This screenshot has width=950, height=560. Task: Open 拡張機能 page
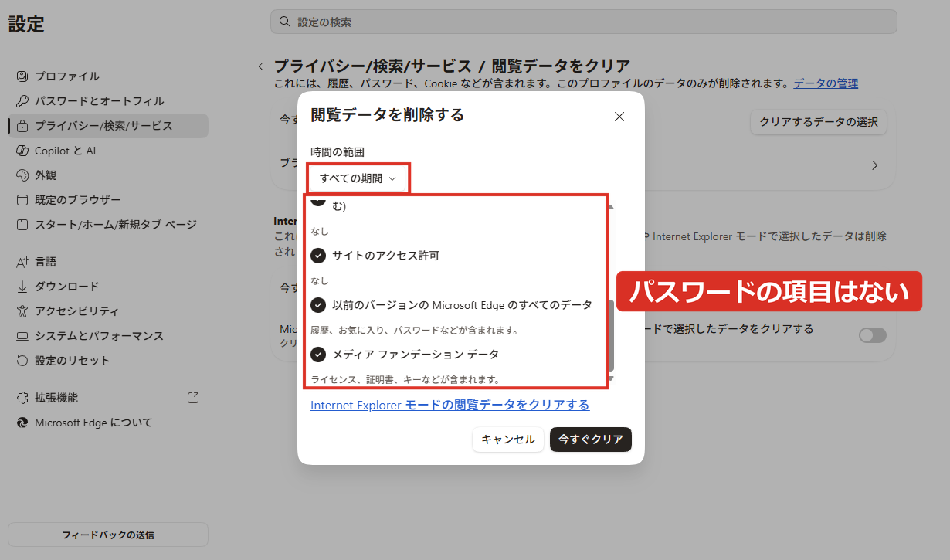pos(108,398)
